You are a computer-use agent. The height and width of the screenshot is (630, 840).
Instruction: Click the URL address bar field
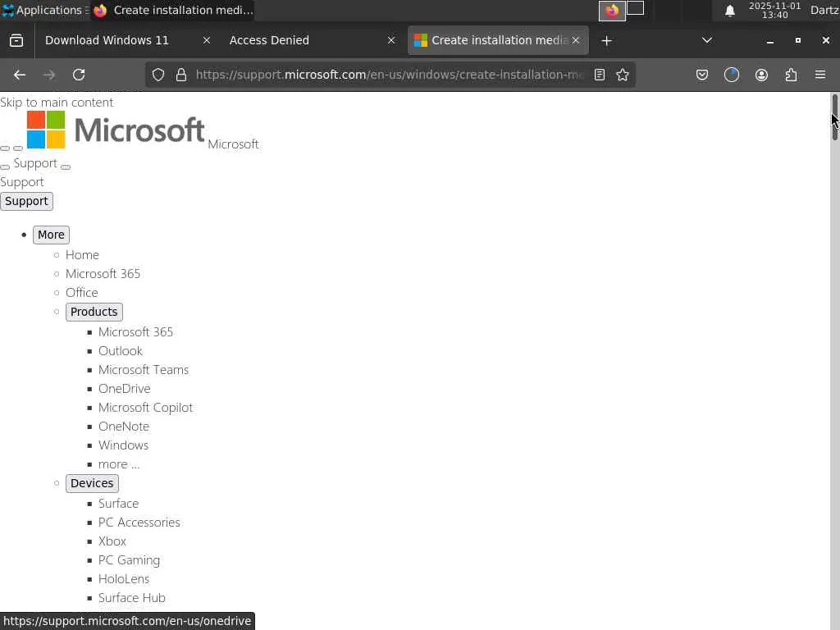coord(389,75)
